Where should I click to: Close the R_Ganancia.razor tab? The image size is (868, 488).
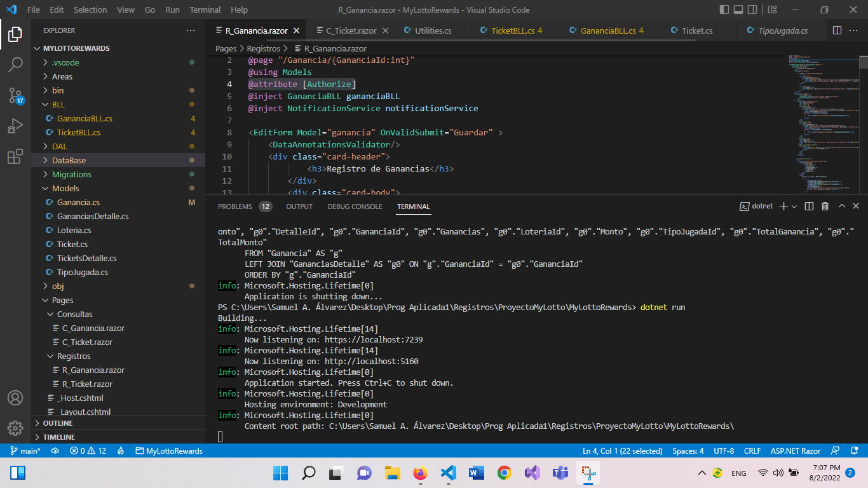[x=297, y=30]
